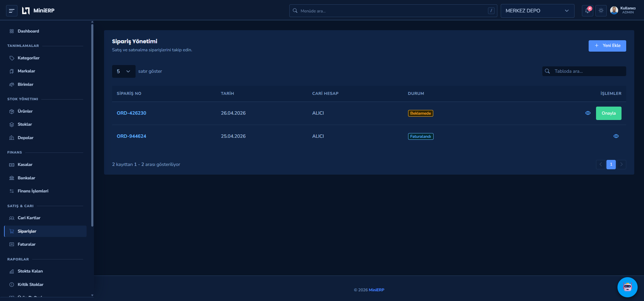Click the Ürünler box icon
This screenshot has height=301, width=644.
tap(12, 111)
